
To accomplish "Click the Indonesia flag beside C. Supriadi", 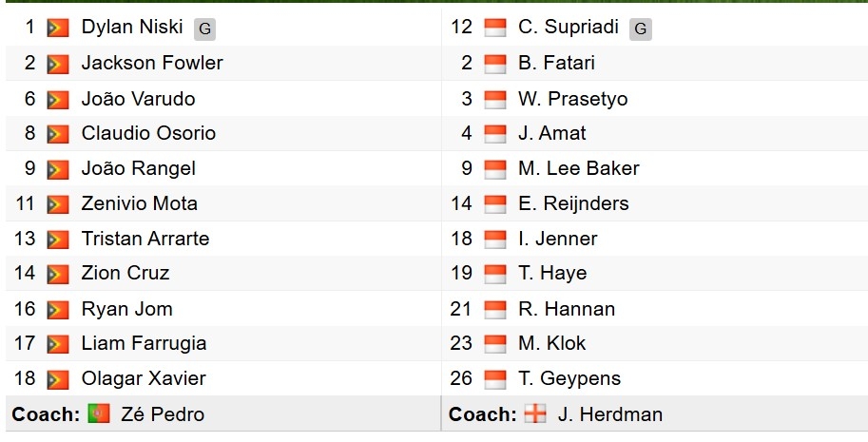I will (x=495, y=29).
